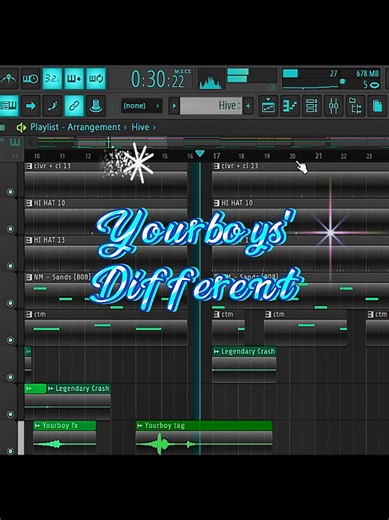Viewport: 389px width, 520px height.
Task: Select the right clvr + cl 13 clip title
Action: [240, 166]
